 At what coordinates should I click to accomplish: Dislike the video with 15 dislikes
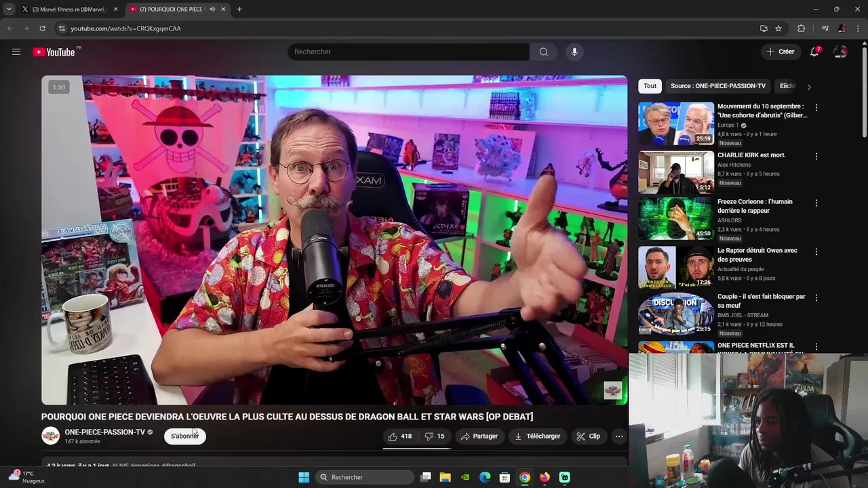click(435, 436)
